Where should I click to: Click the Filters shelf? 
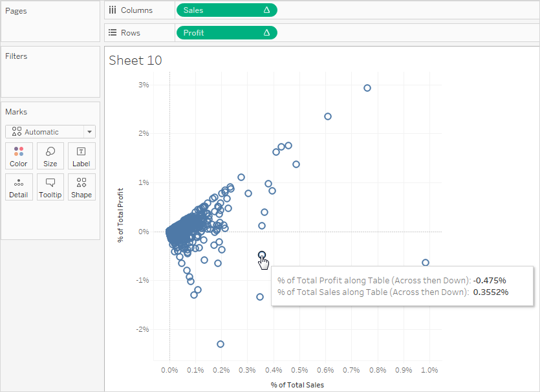50,72
